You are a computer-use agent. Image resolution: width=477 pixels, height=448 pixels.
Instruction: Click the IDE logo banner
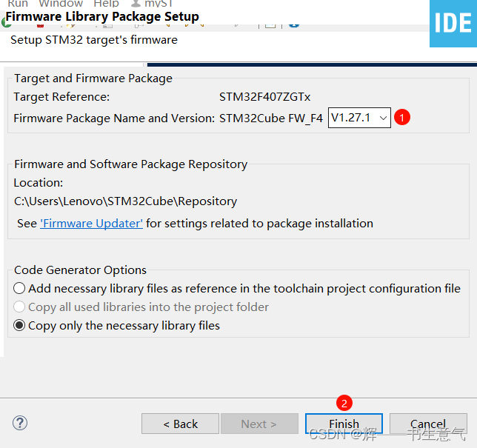pyautogui.click(x=453, y=24)
